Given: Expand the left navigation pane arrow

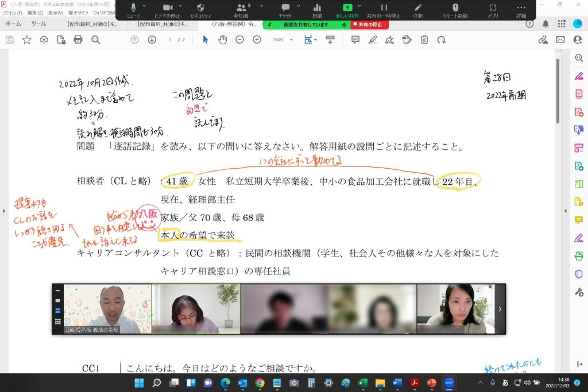Looking at the screenshot, I should 5,211.
